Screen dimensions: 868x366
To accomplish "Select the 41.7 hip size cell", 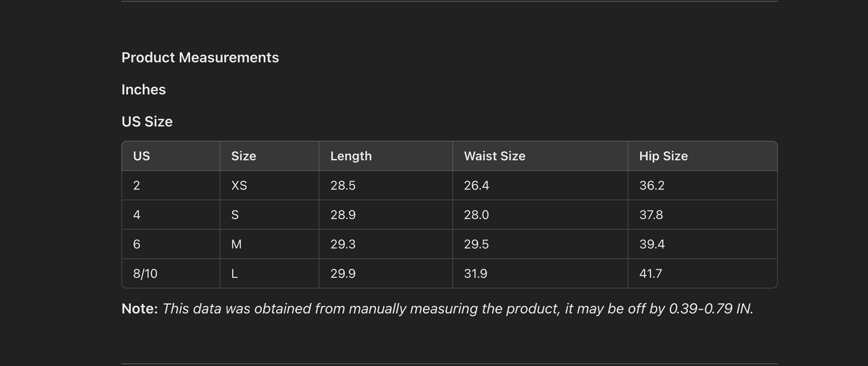I will [651, 274].
